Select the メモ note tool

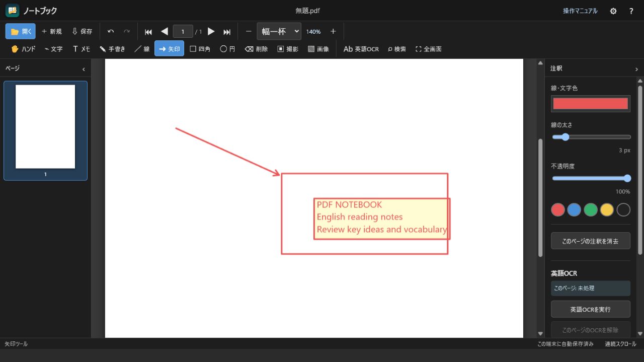click(82, 49)
